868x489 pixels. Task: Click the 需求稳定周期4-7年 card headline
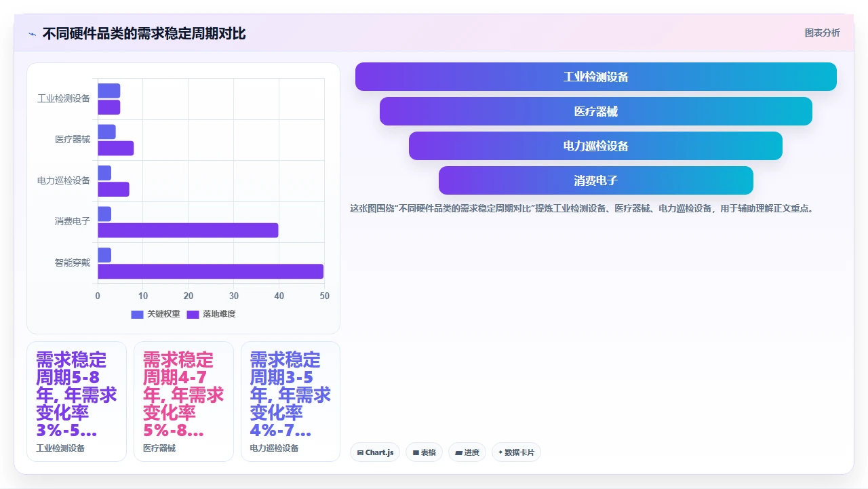tap(184, 395)
